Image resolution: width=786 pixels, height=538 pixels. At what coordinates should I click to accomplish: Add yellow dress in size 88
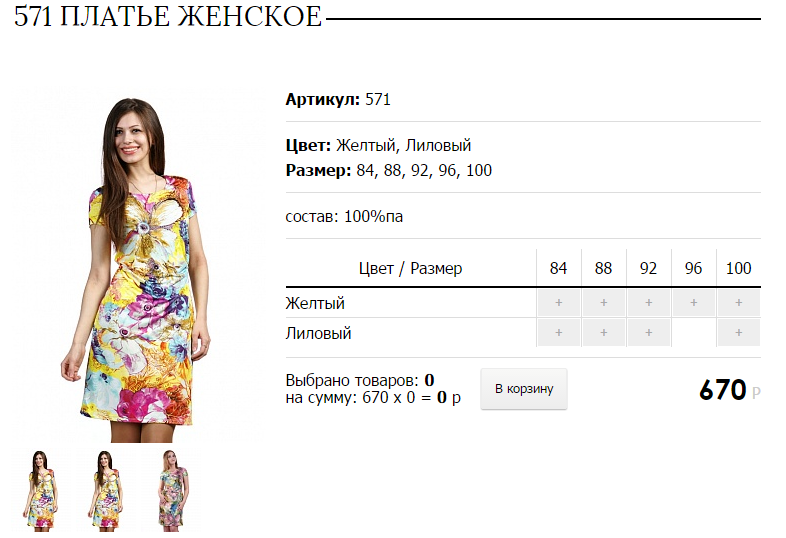point(604,303)
